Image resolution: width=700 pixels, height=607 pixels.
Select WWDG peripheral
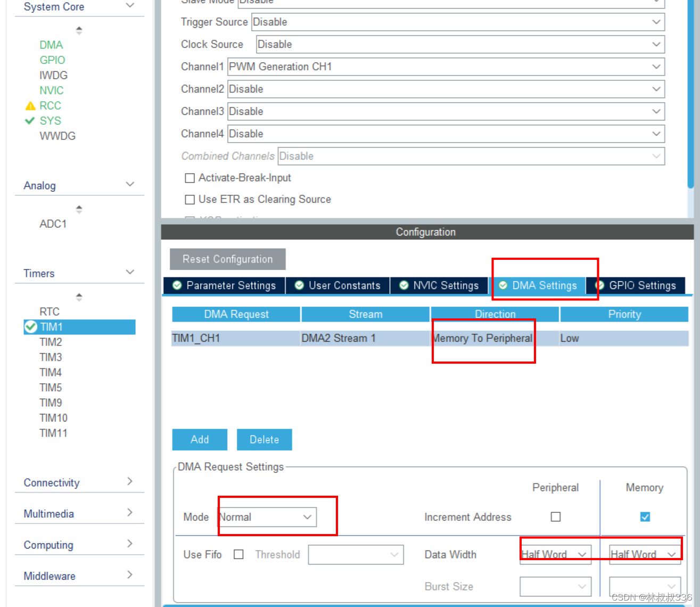[x=57, y=136]
